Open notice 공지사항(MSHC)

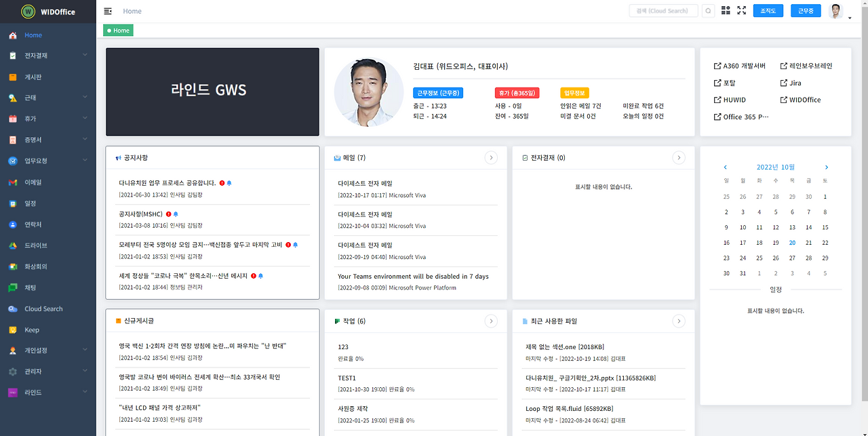point(141,214)
